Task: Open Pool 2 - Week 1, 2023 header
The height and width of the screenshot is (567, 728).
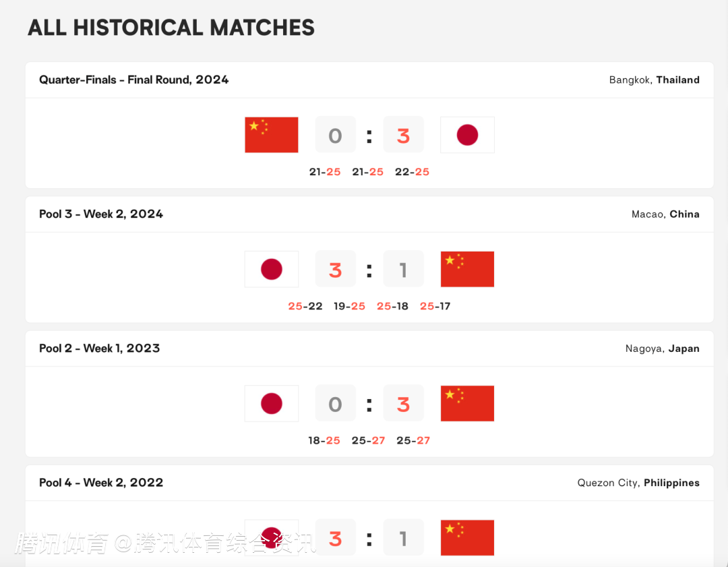Action: tap(100, 348)
